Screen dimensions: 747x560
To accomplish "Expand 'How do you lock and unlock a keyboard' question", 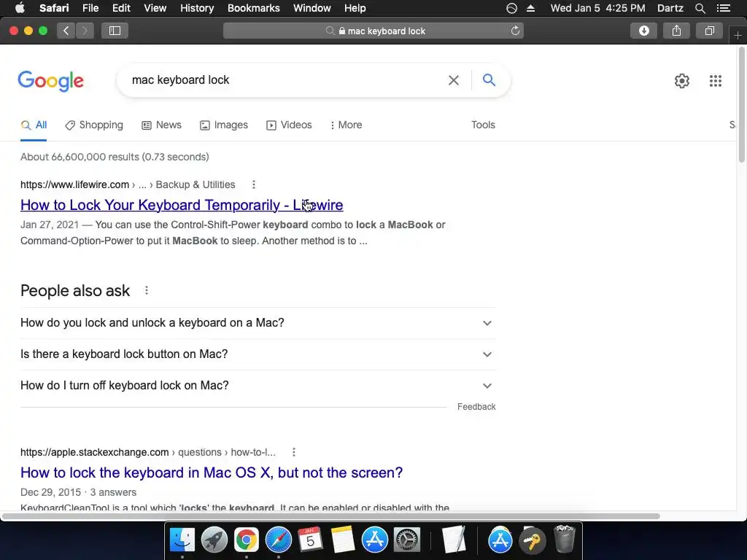I will [258, 323].
